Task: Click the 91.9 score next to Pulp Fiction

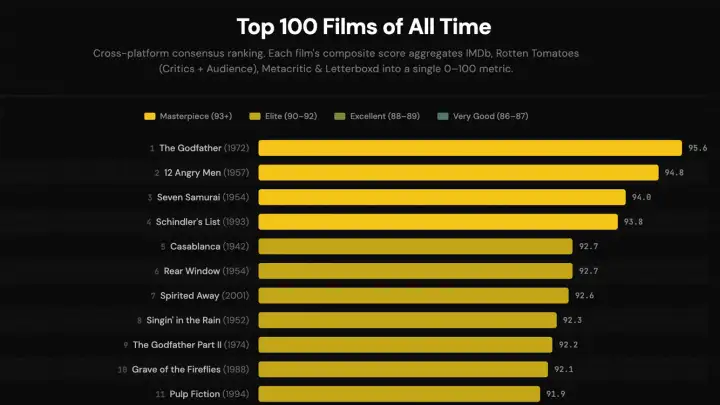Action: click(556, 393)
